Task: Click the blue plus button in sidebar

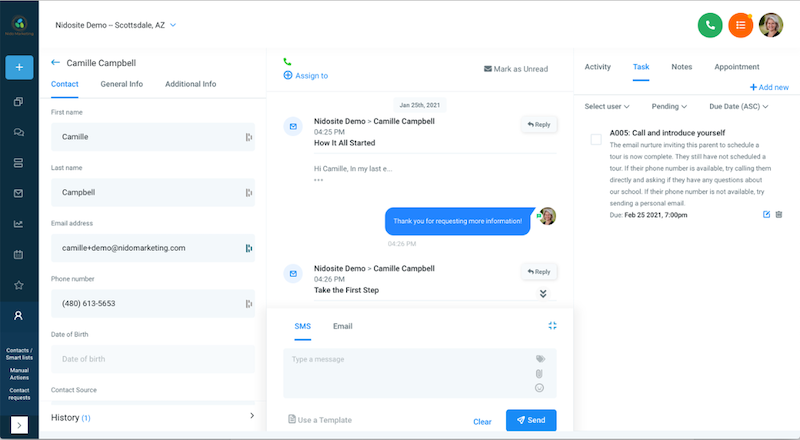Action: click(x=18, y=67)
